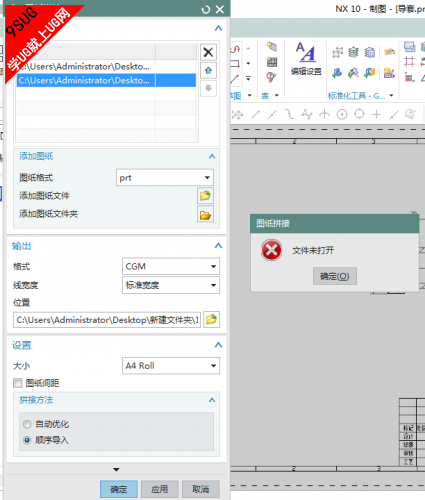Open the add drawing file browse icon
The image size is (425, 500).
click(x=205, y=196)
